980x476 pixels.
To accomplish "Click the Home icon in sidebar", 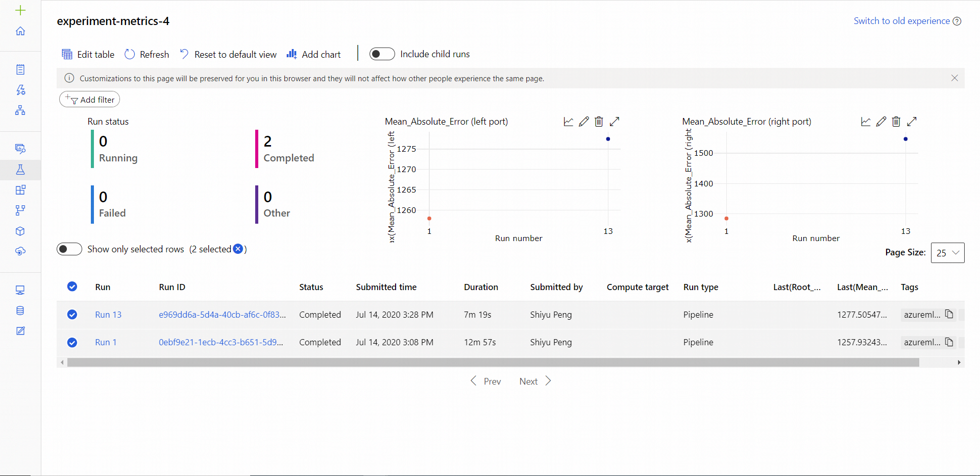I will click(20, 31).
